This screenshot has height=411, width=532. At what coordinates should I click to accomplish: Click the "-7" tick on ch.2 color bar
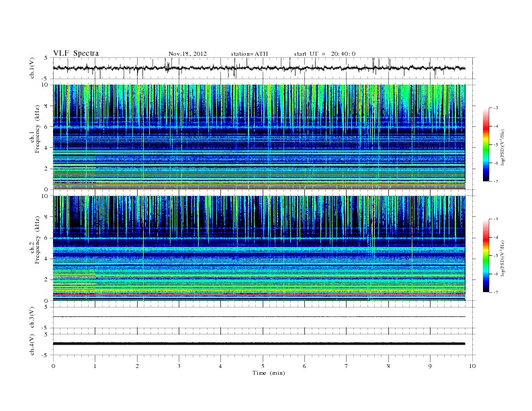pyautogui.click(x=495, y=292)
